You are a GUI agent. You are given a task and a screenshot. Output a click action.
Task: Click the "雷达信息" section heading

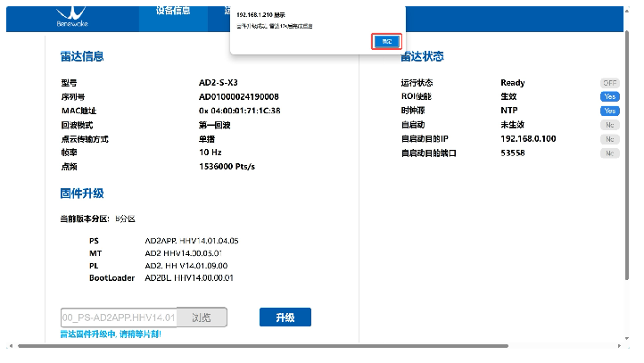coord(82,56)
